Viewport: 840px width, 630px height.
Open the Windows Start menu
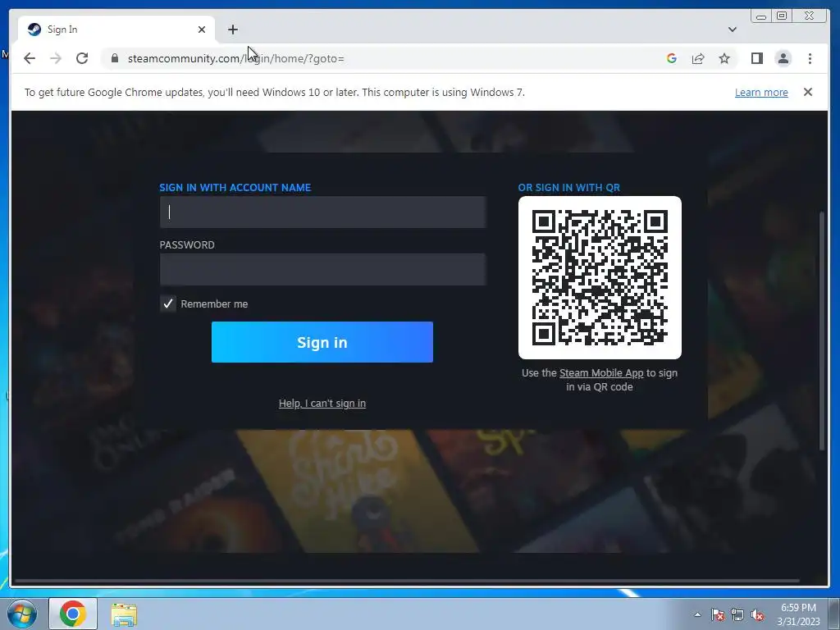pyautogui.click(x=21, y=614)
